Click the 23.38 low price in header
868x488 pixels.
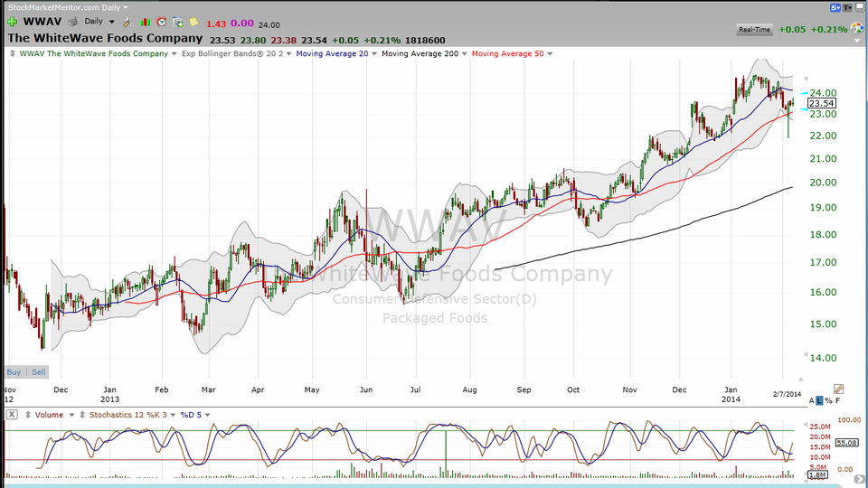click(283, 41)
